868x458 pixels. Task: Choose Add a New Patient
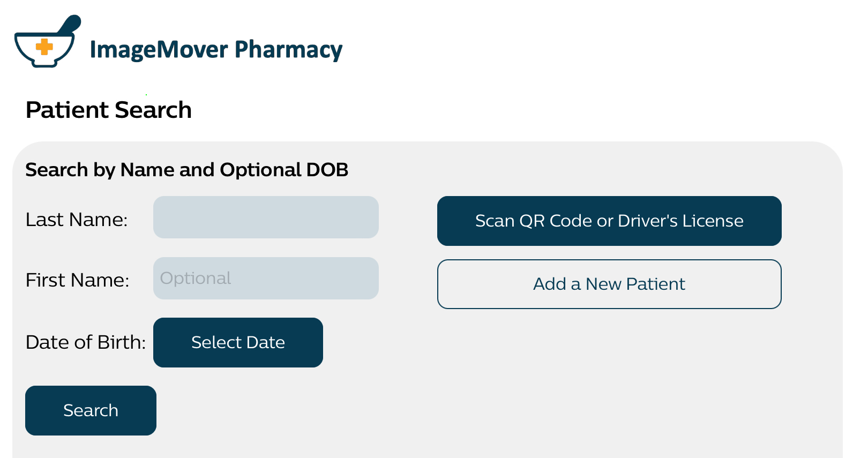[x=609, y=284]
